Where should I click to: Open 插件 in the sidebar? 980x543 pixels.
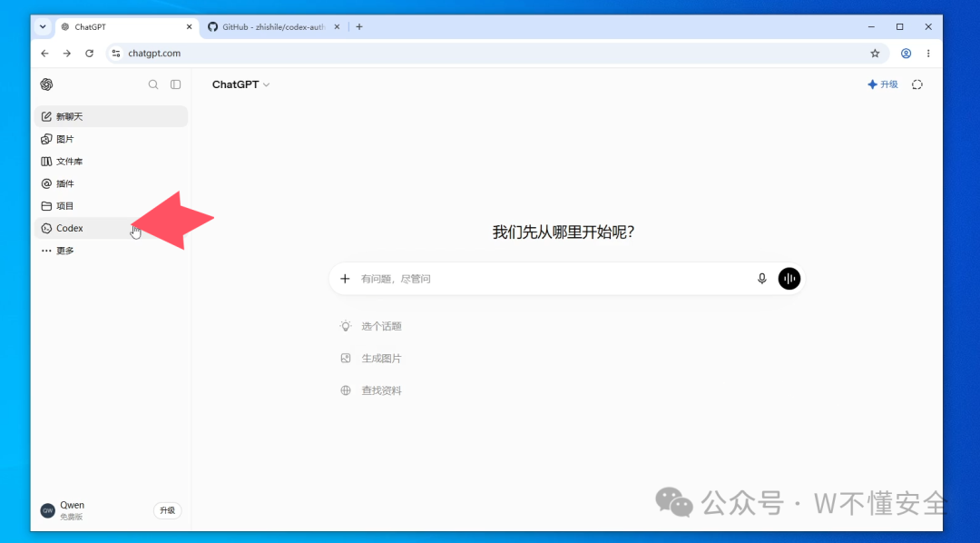pyautogui.click(x=112, y=183)
